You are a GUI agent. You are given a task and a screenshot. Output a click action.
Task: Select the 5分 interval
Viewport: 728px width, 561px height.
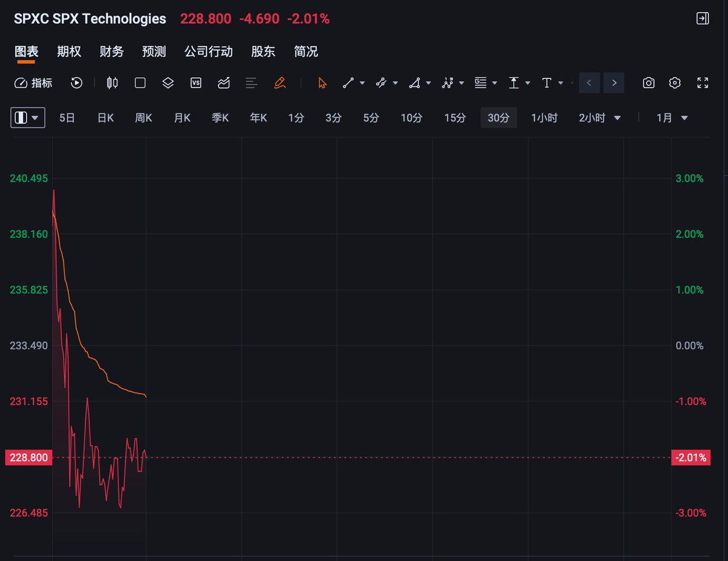tap(371, 118)
